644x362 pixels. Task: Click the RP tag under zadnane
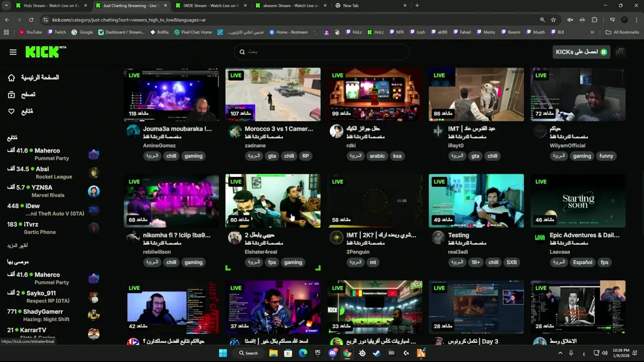(305, 156)
